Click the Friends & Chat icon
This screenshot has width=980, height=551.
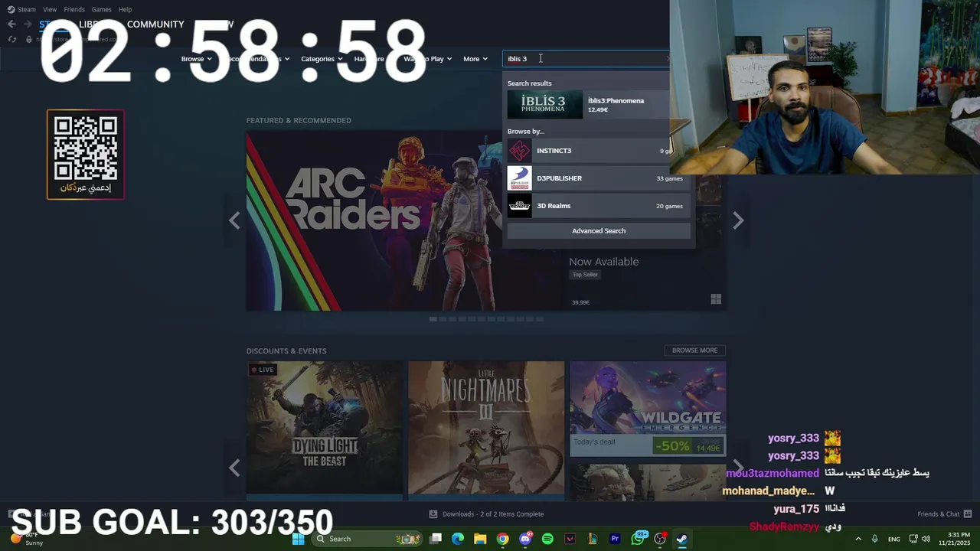pos(968,514)
